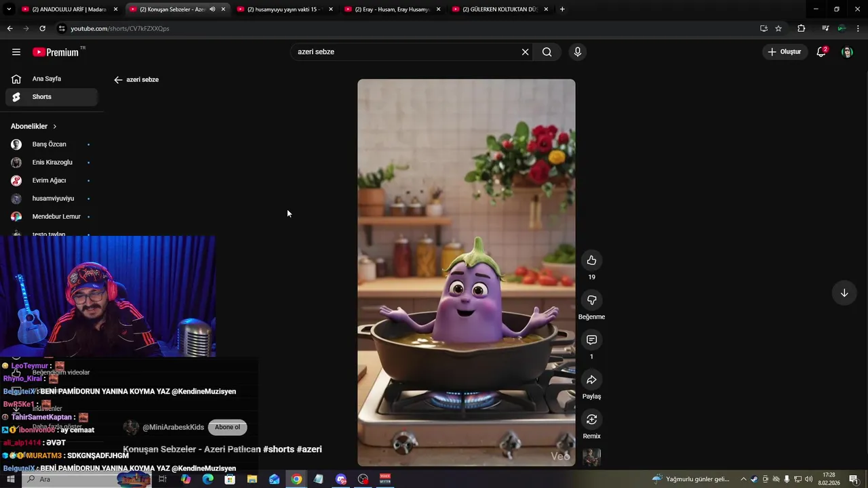Switch to GÜLERKEN KOLTUKTAN tab
868x488 pixels.
click(500, 9)
